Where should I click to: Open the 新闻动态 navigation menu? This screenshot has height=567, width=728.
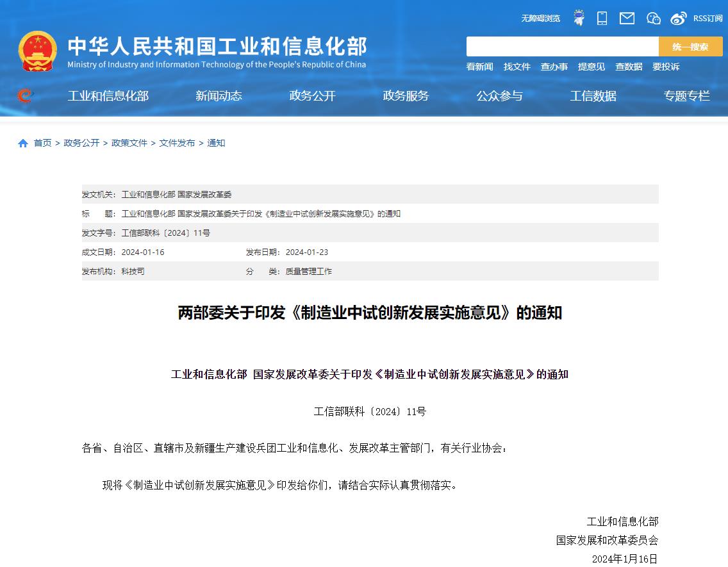pyautogui.click(x=219, y=95)
